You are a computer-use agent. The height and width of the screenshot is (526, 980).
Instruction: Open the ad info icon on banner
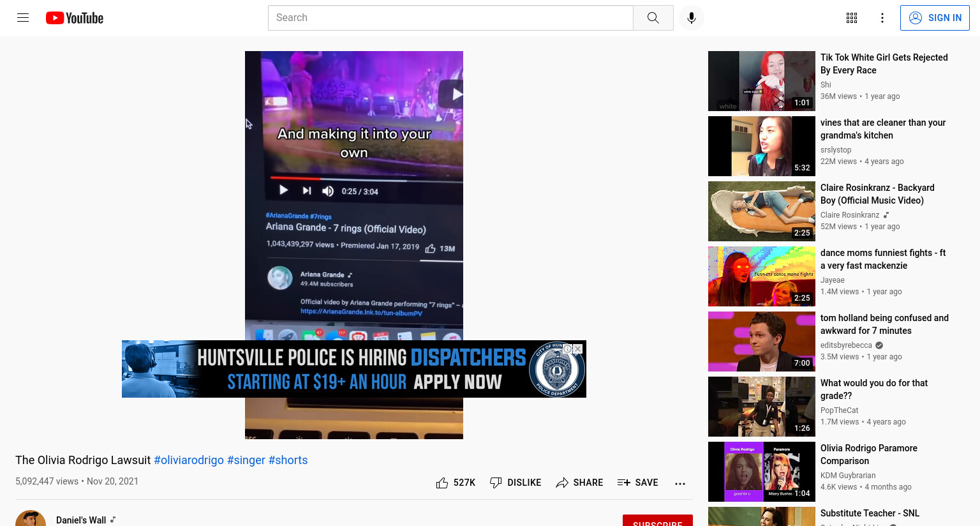click(568, 349)
